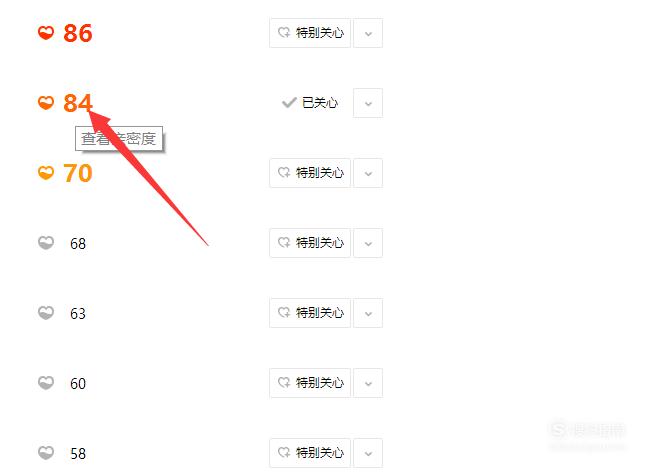Click 特别关心 button on the 60 row
649x476 pixels.
click(x=310, y=382)
